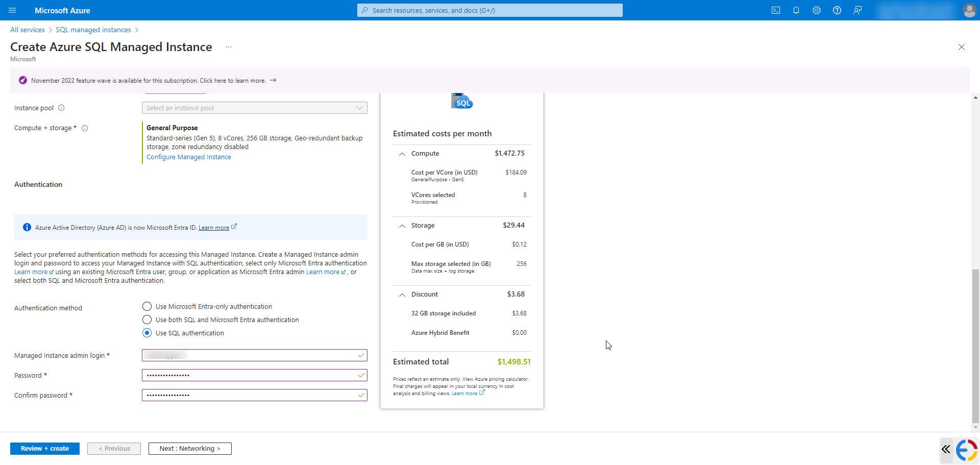980x465 pixels.
Task: Open Configure Managed Instance link
Action: [x=188, y=157]
